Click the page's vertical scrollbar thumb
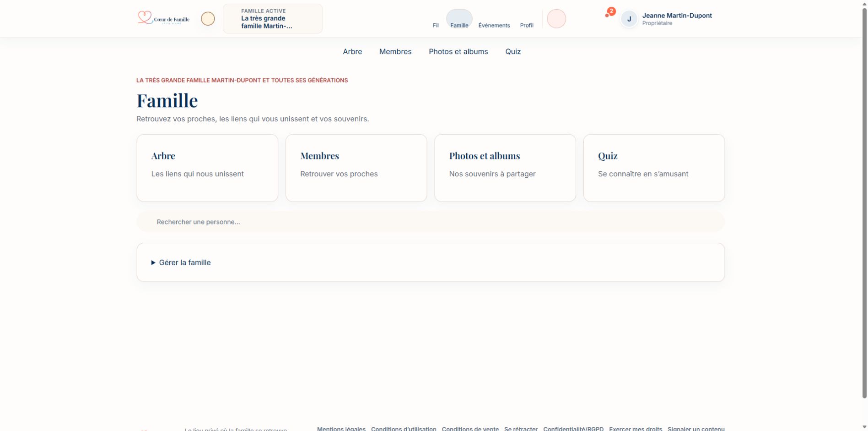This screenshot has width=868, height=431. tap(864, 203)
